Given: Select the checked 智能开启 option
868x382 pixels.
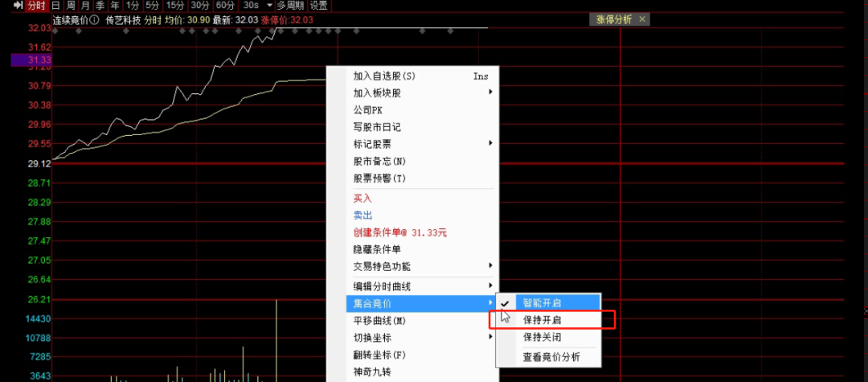Looking at the screenshot, I should click(x=548, y=303).
